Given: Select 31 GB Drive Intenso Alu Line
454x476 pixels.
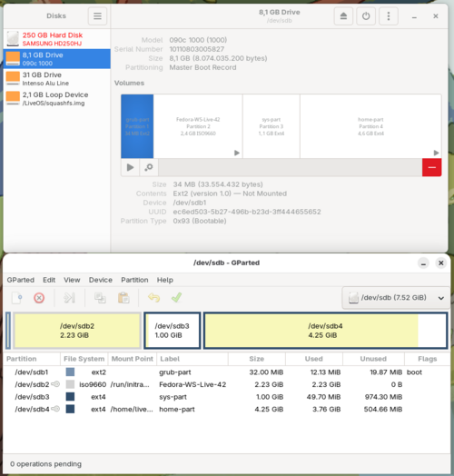Looking at the screenshot, I should (57, 79).
